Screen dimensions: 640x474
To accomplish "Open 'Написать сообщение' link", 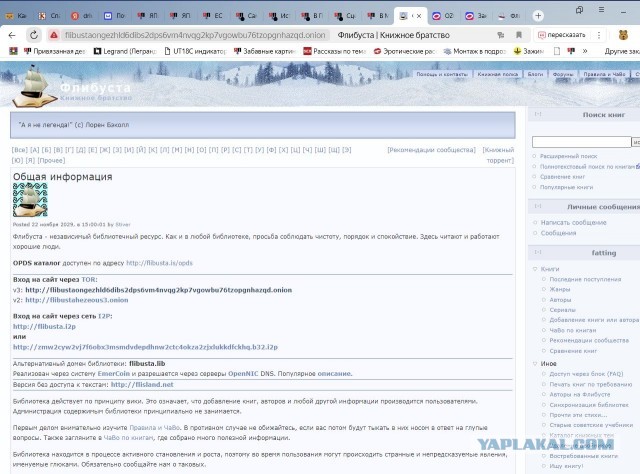I will click(573, 223).
